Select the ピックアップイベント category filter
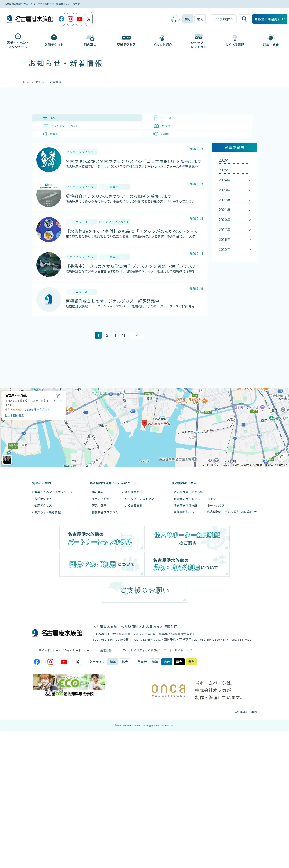 [x=87, y=126]
